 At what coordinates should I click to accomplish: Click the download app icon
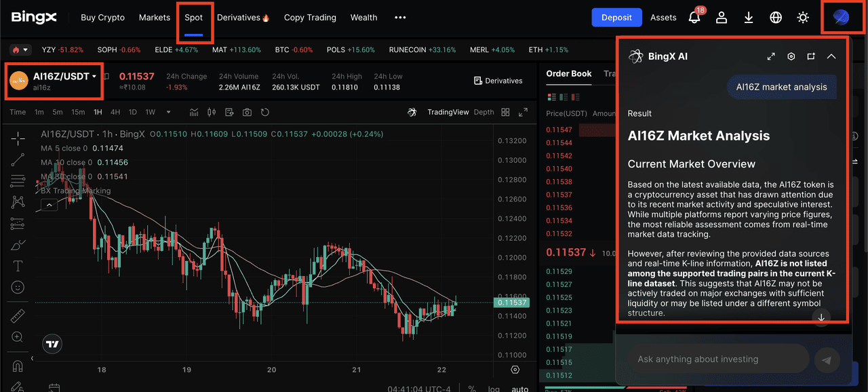(749, 18)
